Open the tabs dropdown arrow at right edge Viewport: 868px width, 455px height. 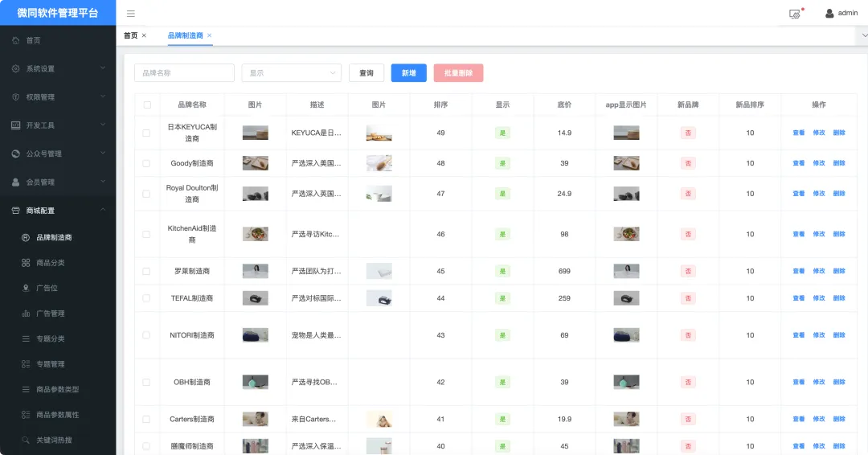[x=864, y=35]
